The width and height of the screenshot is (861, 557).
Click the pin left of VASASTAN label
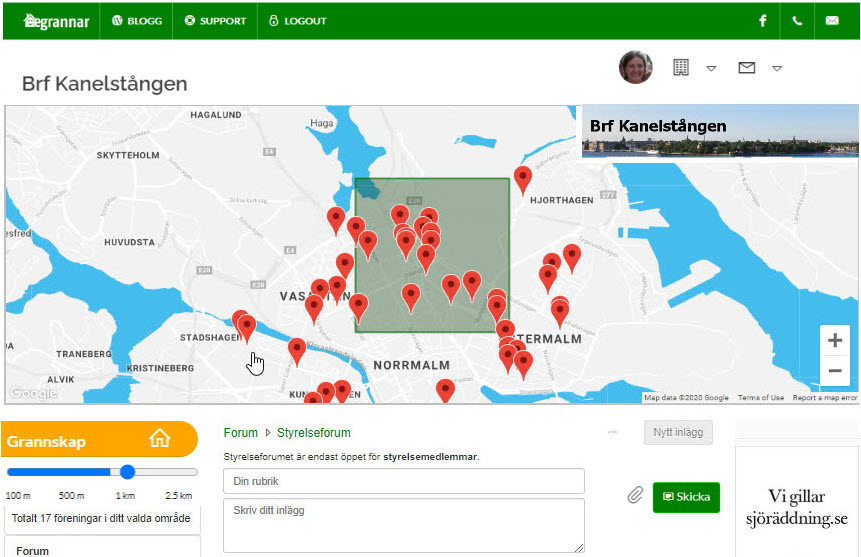314,308
